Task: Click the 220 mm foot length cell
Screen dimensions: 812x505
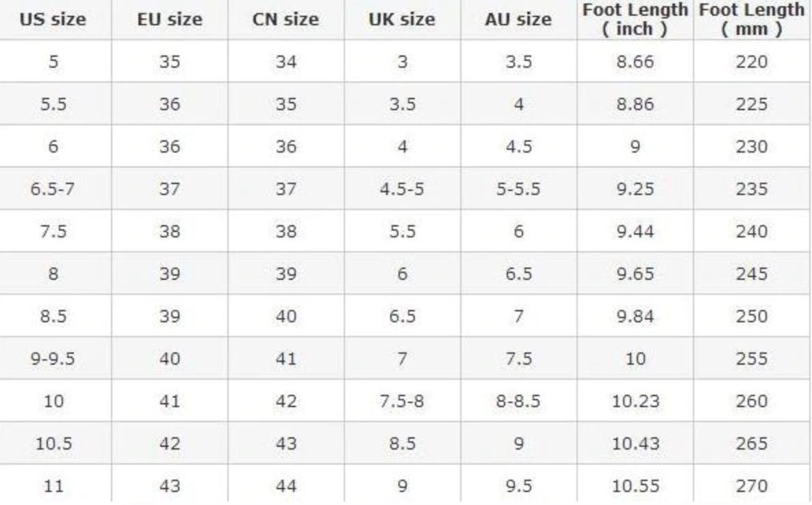Action: click(752, 62)
